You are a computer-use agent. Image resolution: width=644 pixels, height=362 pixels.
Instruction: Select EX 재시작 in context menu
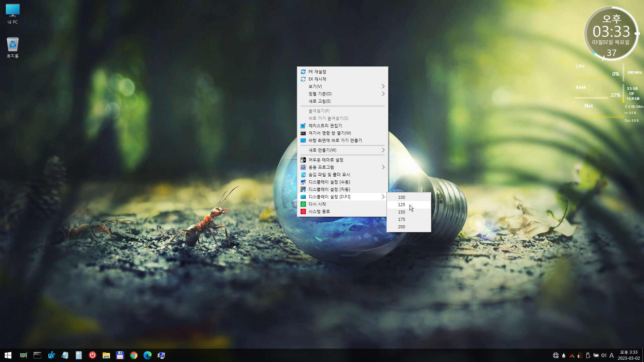pos(342,79)
